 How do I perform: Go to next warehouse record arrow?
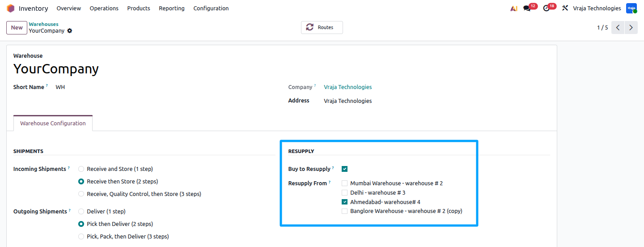click(631, 28)
